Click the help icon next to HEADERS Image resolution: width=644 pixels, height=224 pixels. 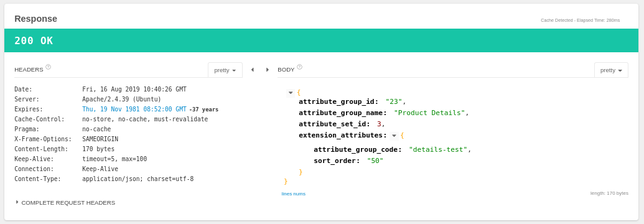pos(48,67)
